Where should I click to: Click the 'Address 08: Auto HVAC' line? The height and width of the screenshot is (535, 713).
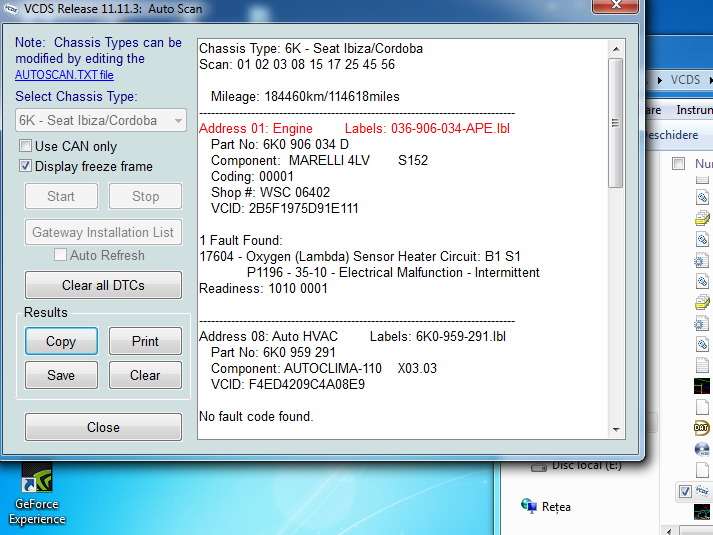pos(269,336)
